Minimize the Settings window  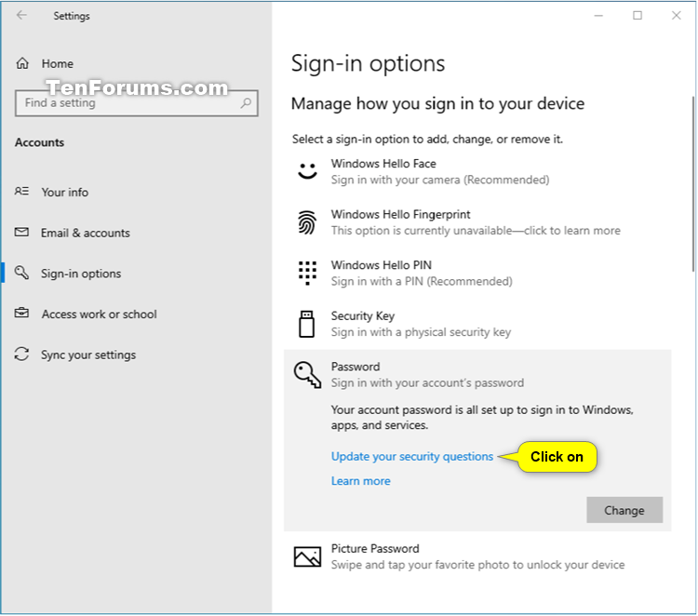coord(598,16)
